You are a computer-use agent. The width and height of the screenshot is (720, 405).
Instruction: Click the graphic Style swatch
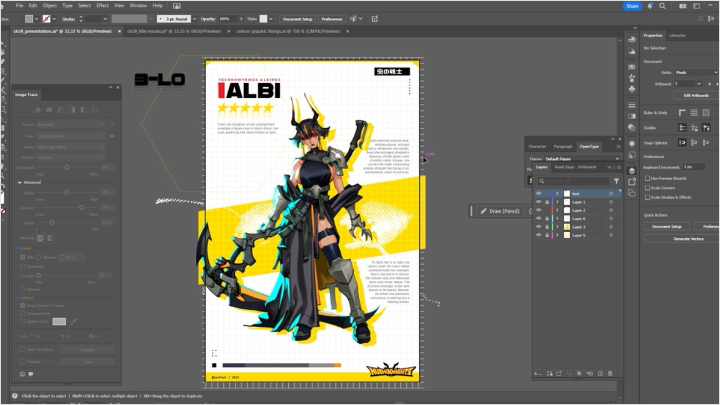click(263, 19)
